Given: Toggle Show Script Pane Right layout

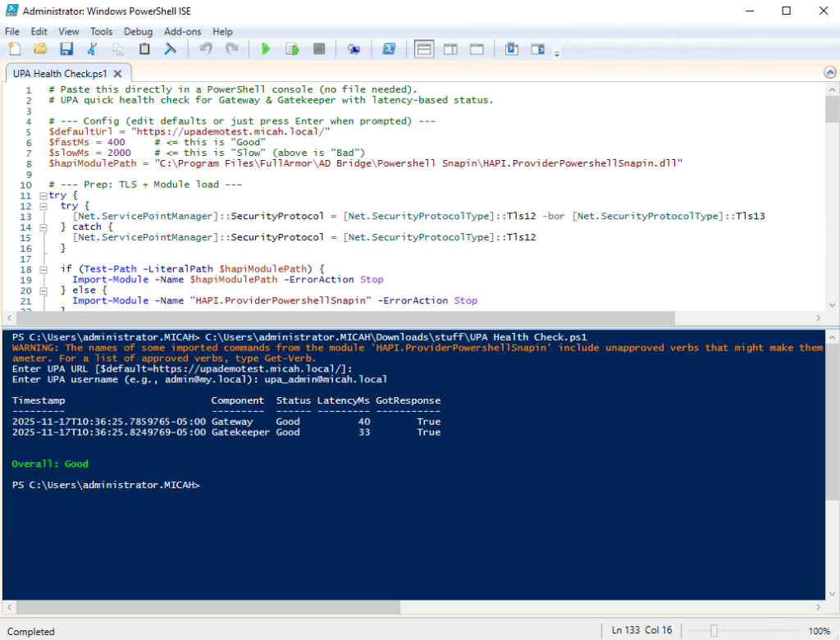Looking at the screenshot, I should (x=450, y=49).
